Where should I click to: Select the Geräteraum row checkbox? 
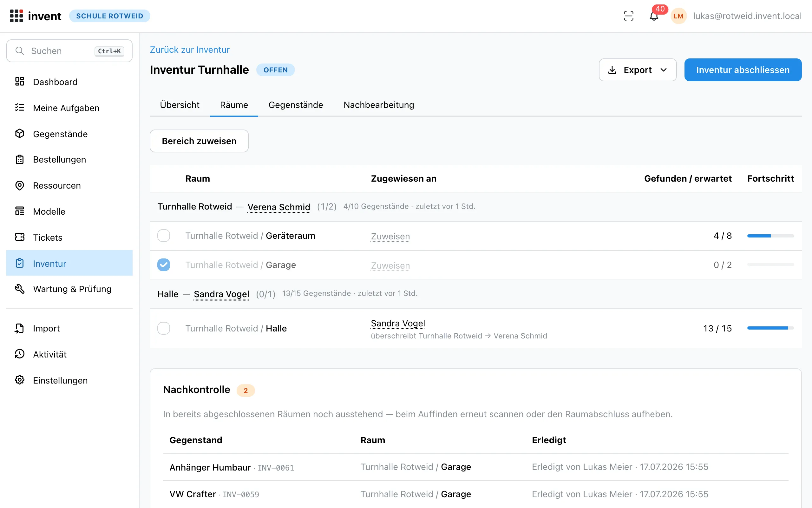[164, 236]
